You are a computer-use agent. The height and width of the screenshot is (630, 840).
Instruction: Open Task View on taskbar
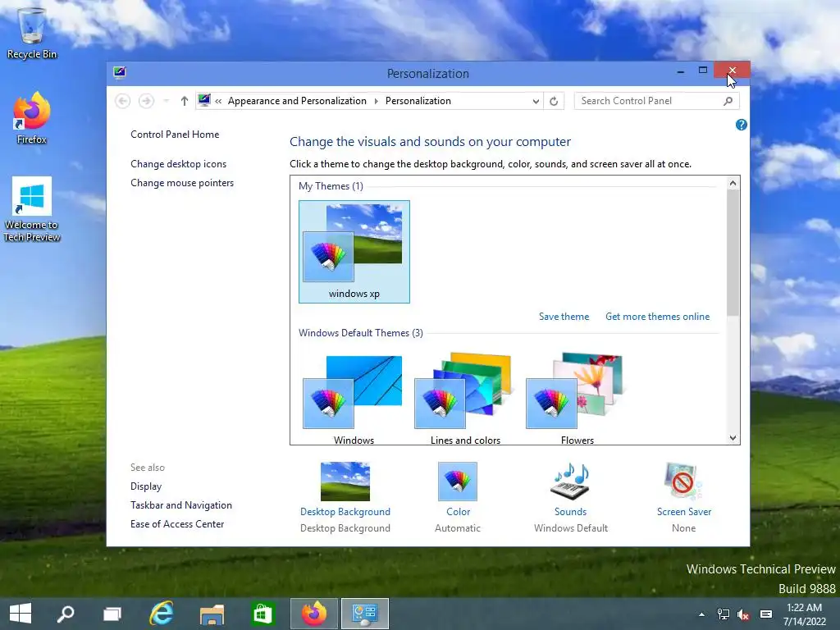(x=112, y=614)
